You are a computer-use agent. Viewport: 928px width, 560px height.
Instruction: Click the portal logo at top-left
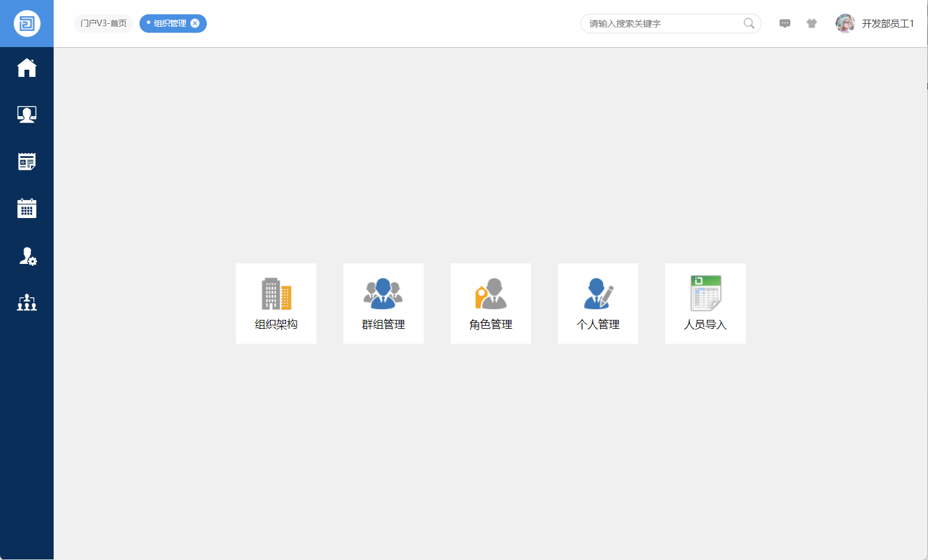tap(27, 24)
